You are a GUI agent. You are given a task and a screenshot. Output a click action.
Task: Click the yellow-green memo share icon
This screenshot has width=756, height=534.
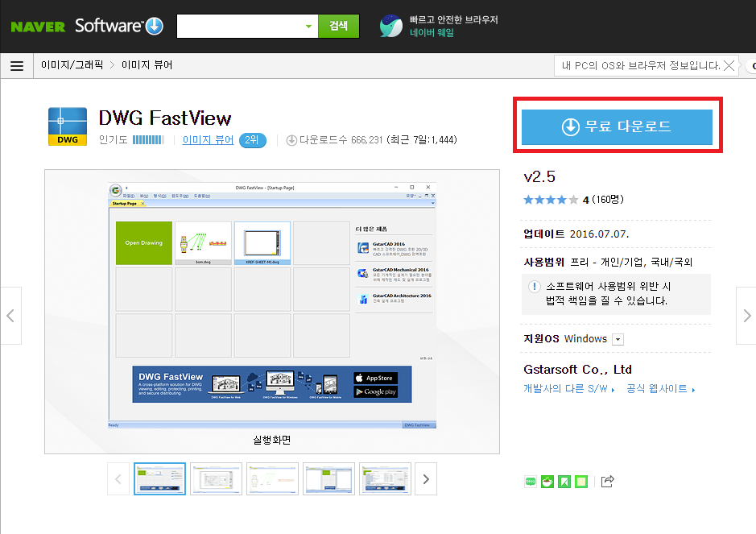pos(581,482)
